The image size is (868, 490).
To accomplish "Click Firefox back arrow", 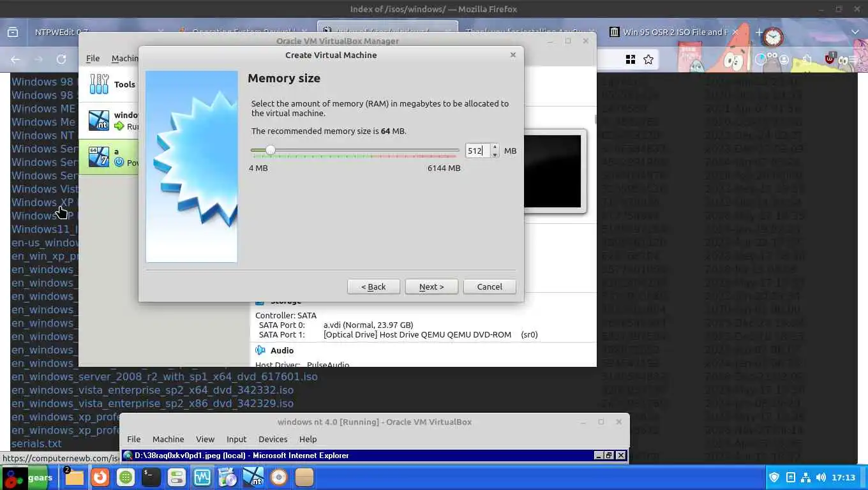I will point(15,59).
